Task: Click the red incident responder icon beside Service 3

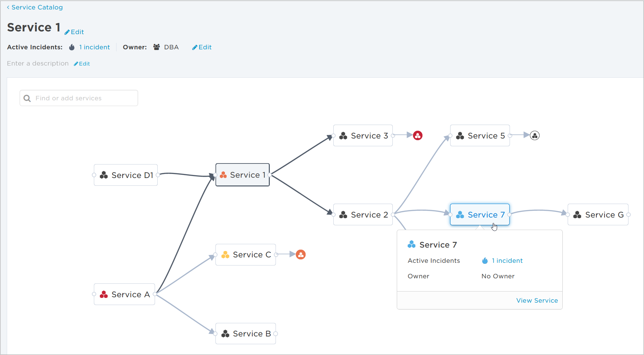Action: (x=417, y=135)
